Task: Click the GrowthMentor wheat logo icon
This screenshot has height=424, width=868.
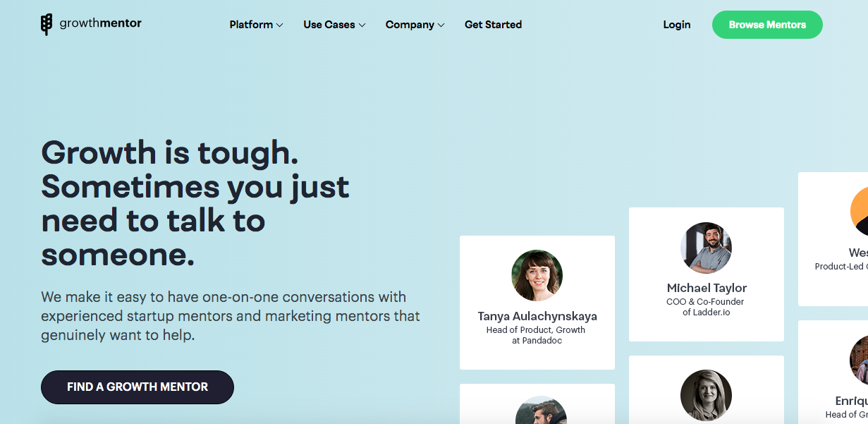Action: pyautogui.click(x=47, y=25)
